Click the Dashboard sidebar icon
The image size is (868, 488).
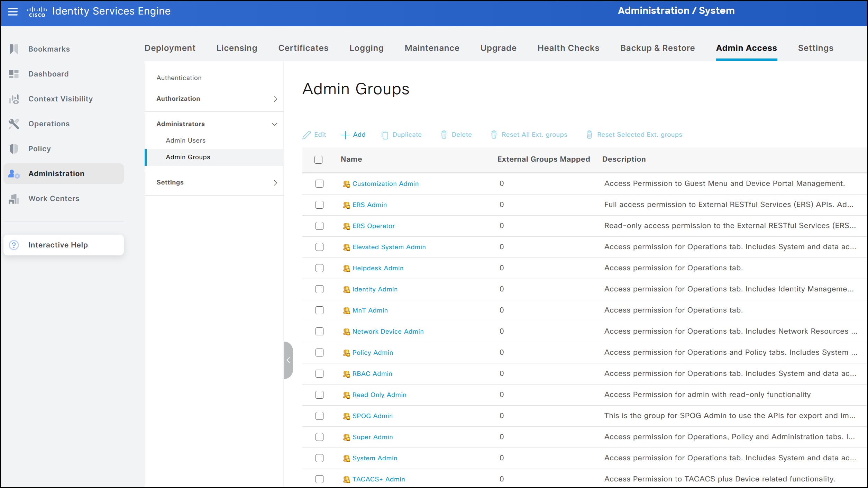(14, 74)
